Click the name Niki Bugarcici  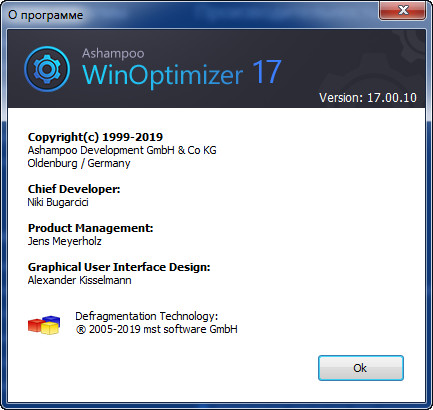click(58, 202)
